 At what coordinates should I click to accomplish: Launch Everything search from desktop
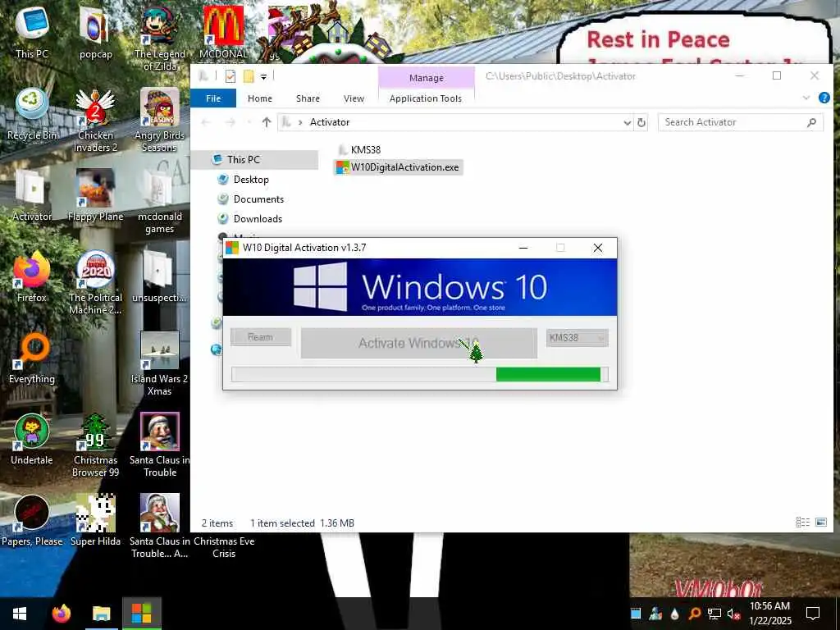32,358
